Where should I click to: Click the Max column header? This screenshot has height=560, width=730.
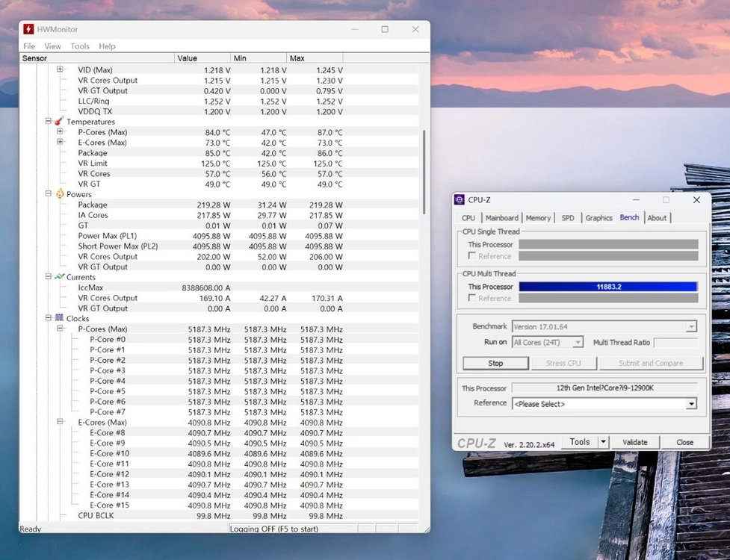coord(315,58)
